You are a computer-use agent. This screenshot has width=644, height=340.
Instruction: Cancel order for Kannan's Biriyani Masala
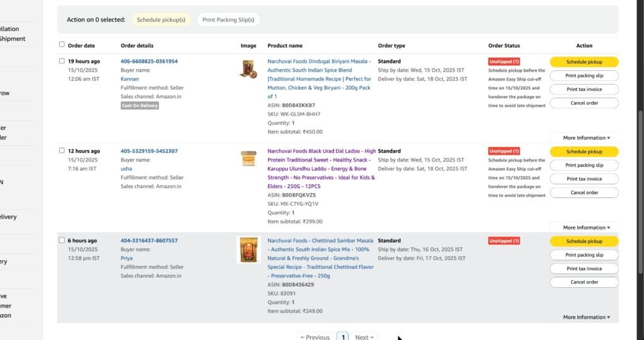[x=584, y=103]
